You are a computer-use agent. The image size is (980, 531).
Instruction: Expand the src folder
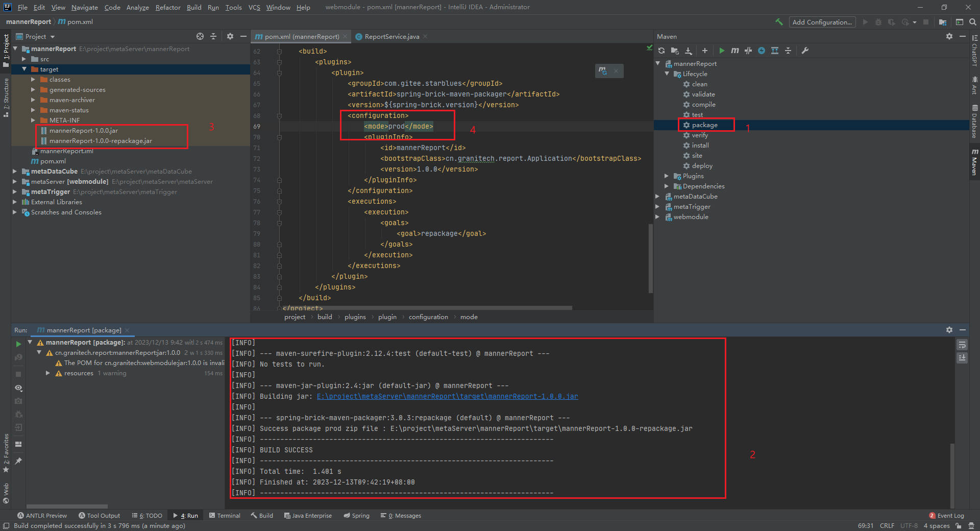(x=24, y=59)
